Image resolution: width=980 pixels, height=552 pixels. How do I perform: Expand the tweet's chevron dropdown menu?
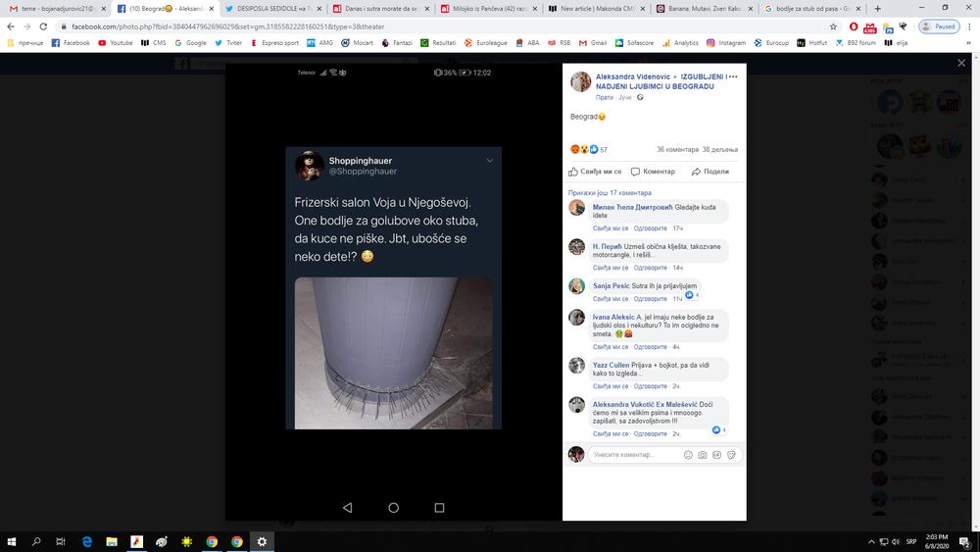click(490, 160)
